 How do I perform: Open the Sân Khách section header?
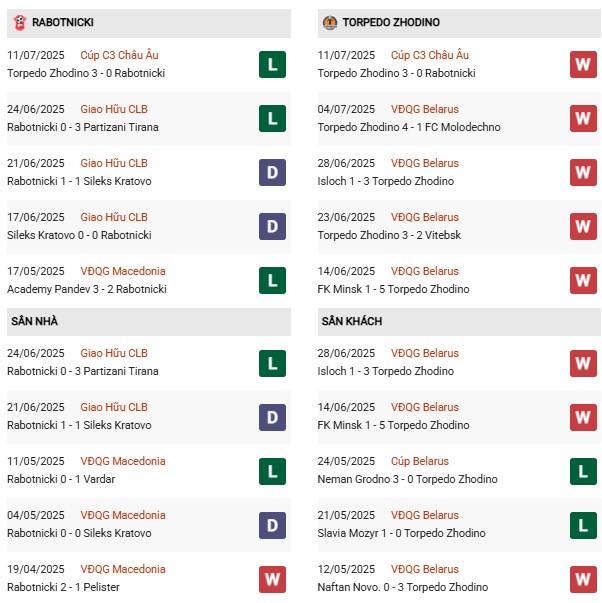tap(352, 321)
